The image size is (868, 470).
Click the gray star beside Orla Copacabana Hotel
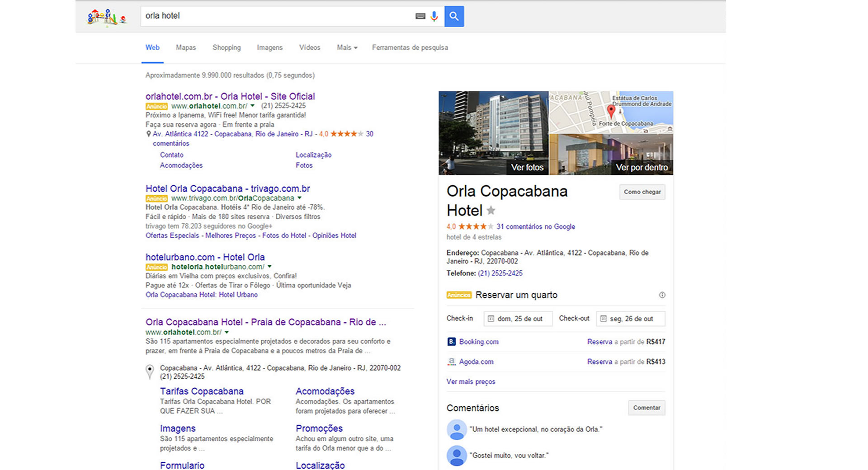(x=491, y=211)
